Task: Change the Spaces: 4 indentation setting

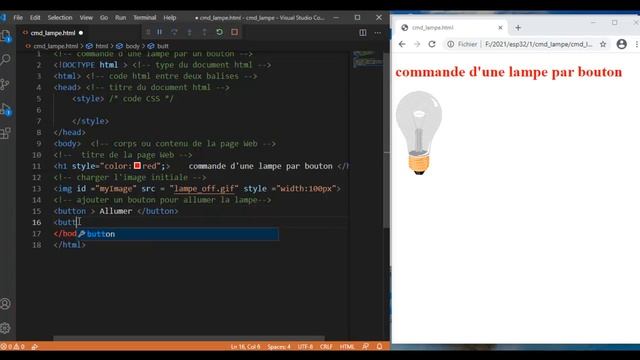Action: point(279,347)
